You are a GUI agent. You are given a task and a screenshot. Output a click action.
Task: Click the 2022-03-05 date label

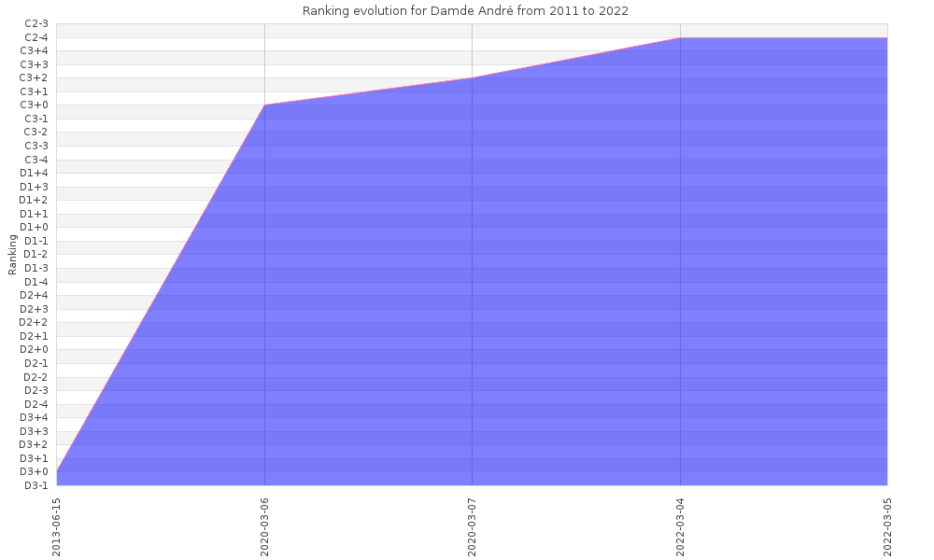click(x=887, y=525)
